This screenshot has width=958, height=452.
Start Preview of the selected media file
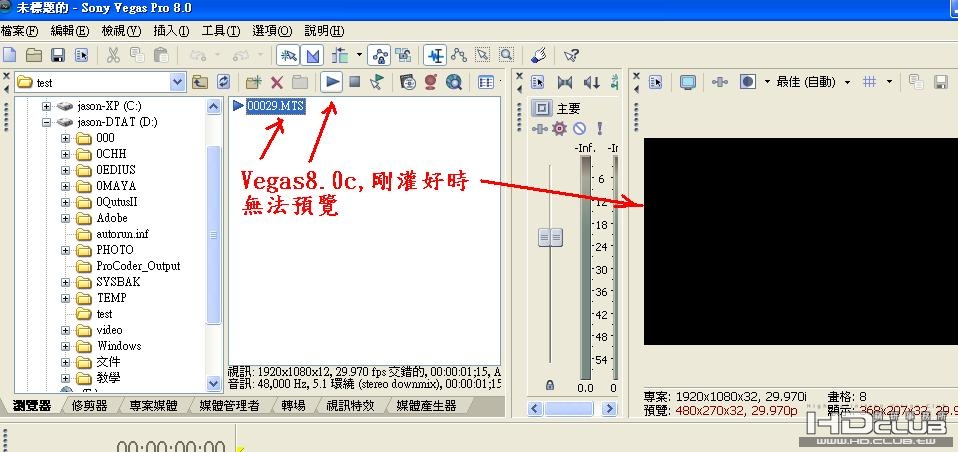331,82
